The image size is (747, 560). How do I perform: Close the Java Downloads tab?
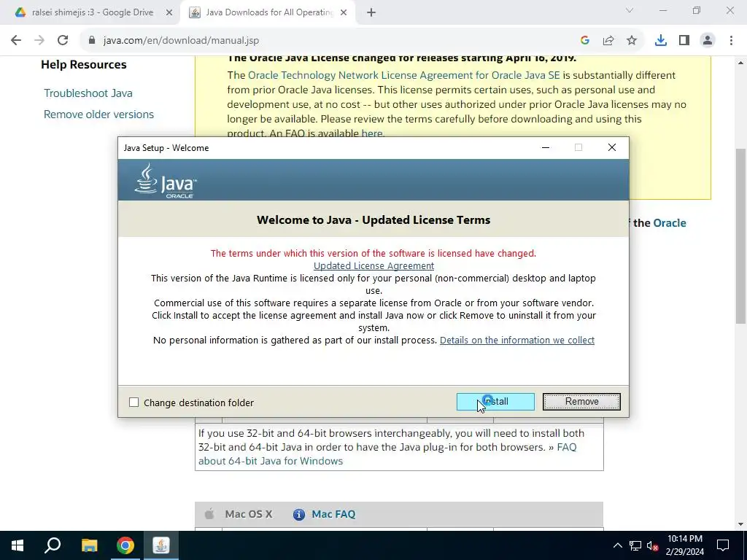[x=344, y=12]
